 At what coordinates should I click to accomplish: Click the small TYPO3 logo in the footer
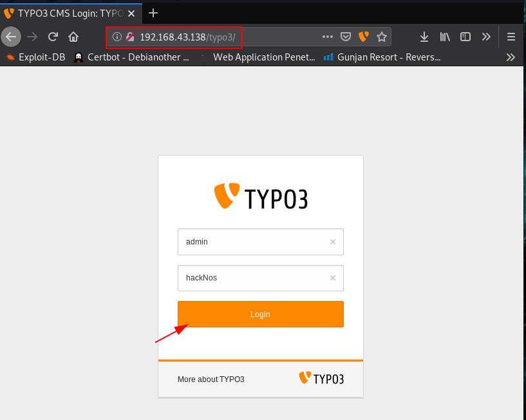coord(321,378)
